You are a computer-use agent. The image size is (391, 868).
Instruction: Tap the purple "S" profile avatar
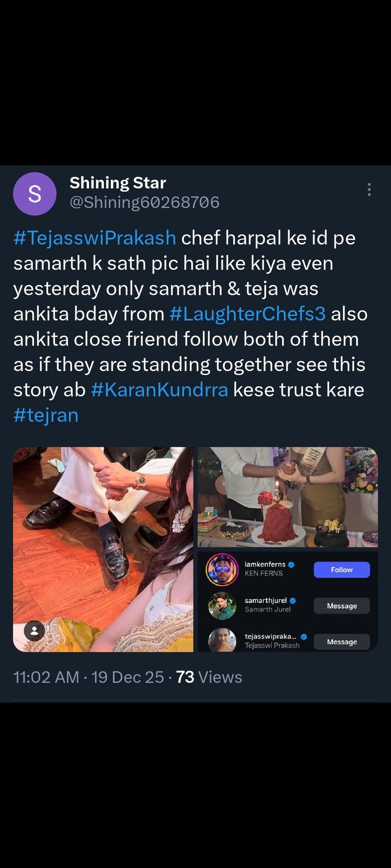tap(35, 194)
